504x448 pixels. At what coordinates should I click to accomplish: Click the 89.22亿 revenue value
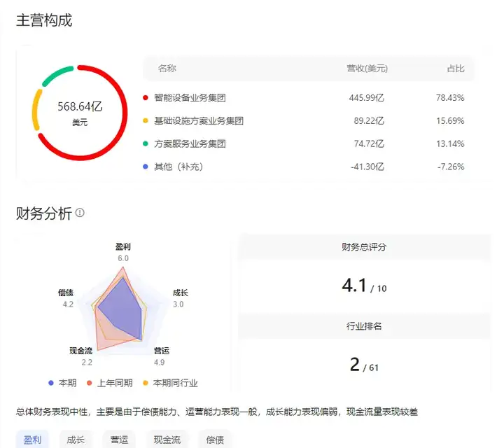click(369, 121)
